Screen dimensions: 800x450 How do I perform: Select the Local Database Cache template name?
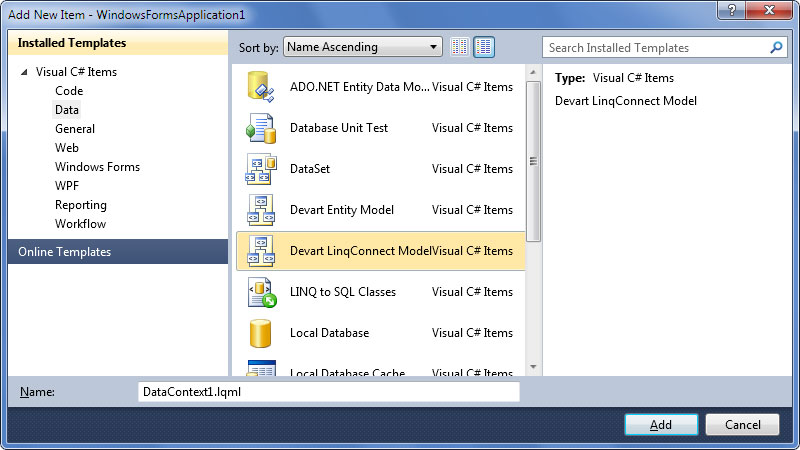(347, 372)
